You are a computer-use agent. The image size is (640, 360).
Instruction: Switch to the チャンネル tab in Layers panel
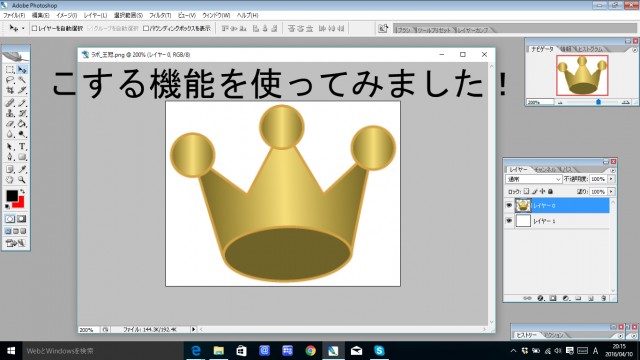point(545,169)
